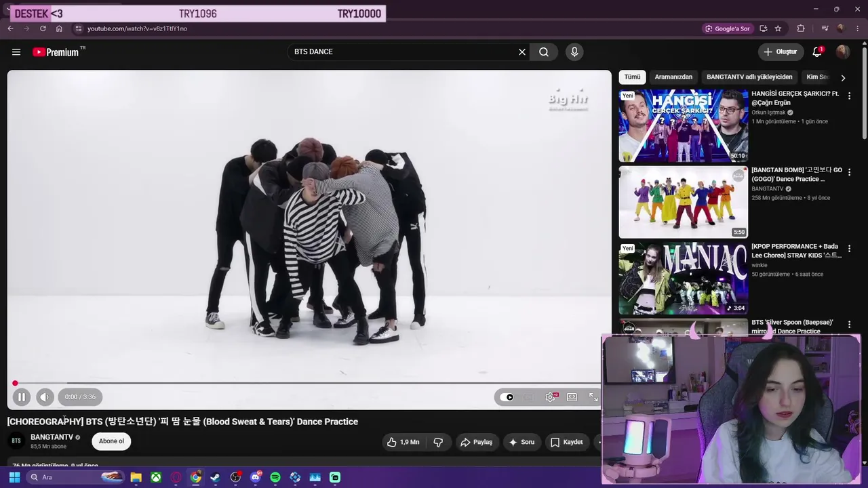Reload the current page
This screenshot has height=488, width=868.
(x=43, y=28)
